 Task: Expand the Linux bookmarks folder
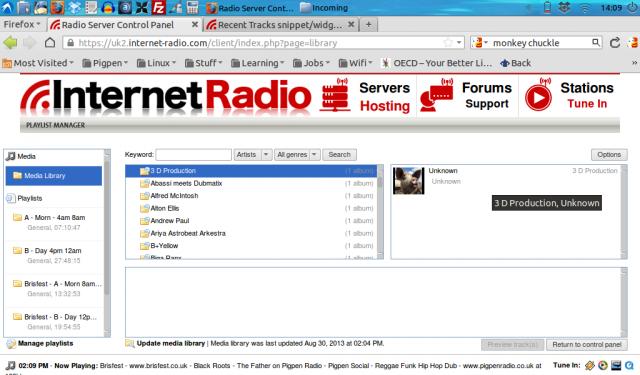tap(156, 63)
